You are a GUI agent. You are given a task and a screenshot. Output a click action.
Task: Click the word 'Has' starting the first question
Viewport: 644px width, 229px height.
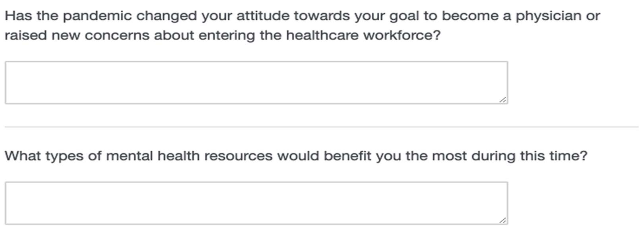[18, 16]
